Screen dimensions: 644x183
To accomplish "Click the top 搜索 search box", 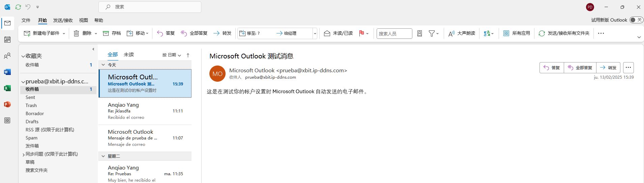I will [150, 7].
